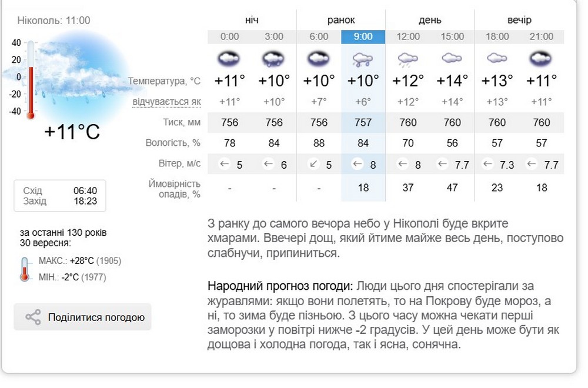Click the 0:00 night cloud weather icon
The image size is (588, 388).
[229, 58]
